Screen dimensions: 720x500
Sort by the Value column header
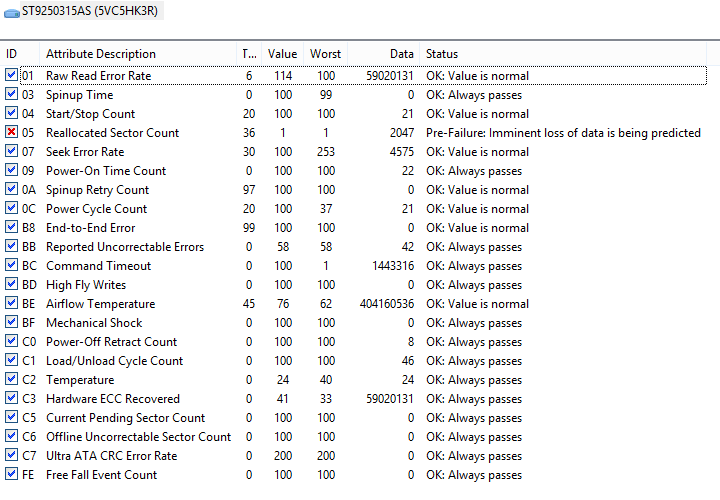click(282, 54)
